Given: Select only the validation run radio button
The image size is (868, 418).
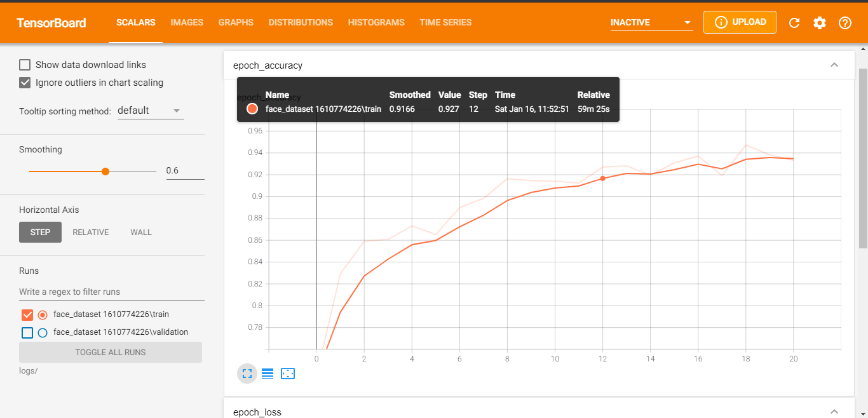Looking at the screenshot, I should pyautogui.click(x=43, y=332).
